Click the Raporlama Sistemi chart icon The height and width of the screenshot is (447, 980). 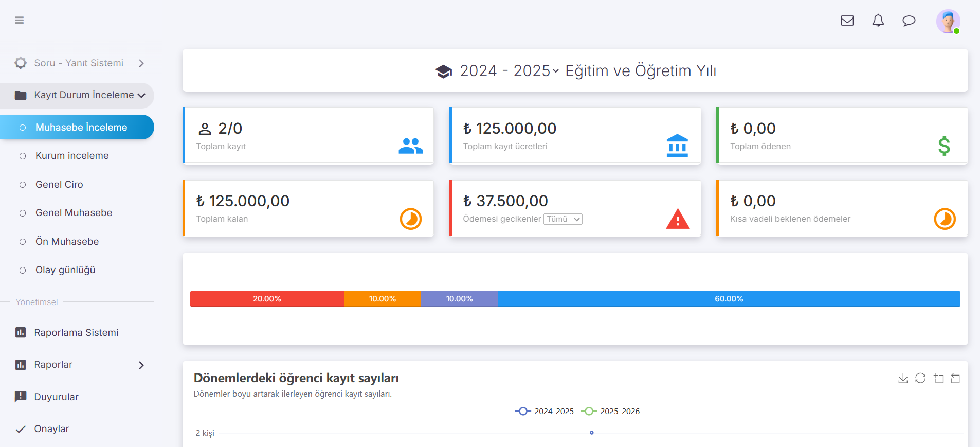(21, 333)
